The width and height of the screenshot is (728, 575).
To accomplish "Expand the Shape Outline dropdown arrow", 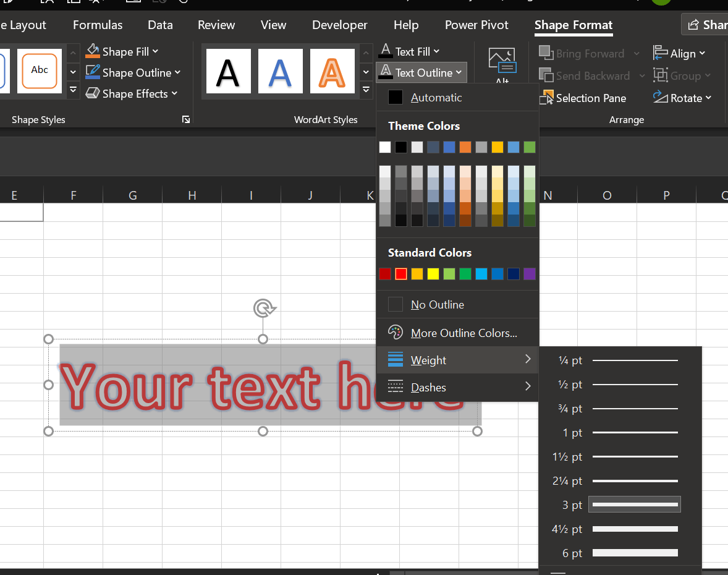I will point(177,72).
